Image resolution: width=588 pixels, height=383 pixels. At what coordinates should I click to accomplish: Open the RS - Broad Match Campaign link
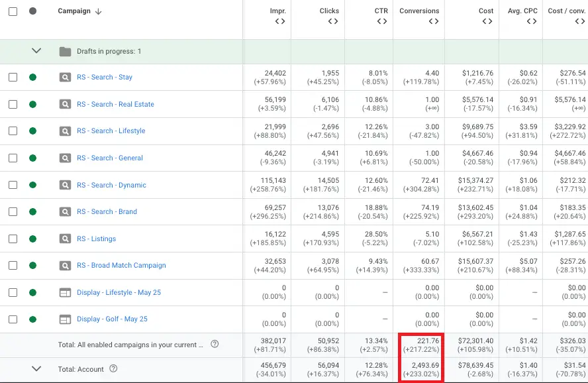(121, 265)
